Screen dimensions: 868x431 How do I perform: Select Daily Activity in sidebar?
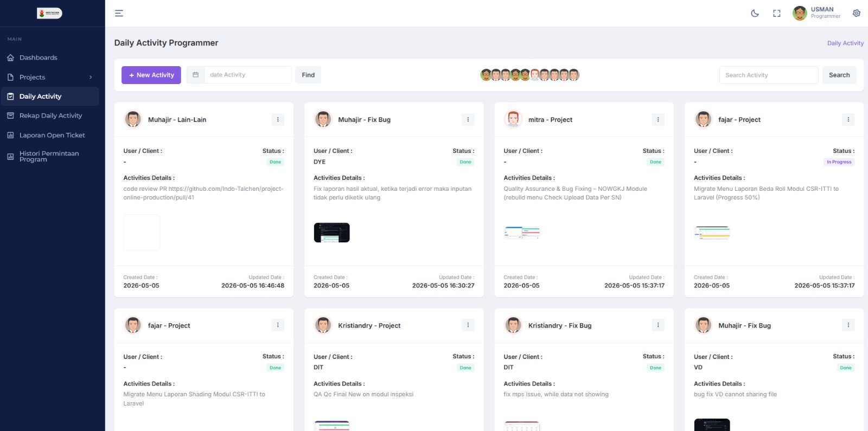(x=49, y=97)
